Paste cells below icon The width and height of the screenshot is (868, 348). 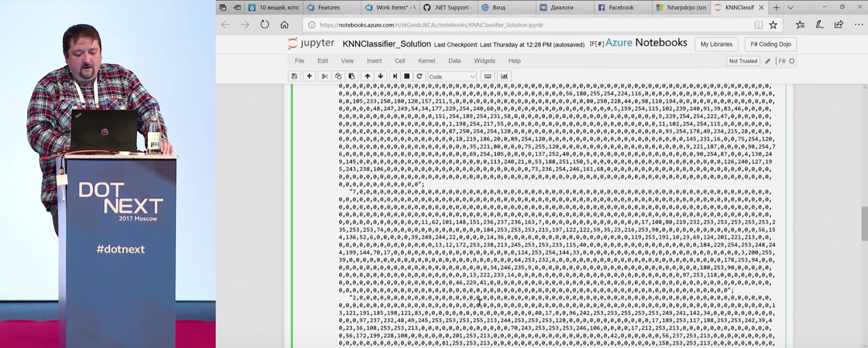click(x=351, y=76)
